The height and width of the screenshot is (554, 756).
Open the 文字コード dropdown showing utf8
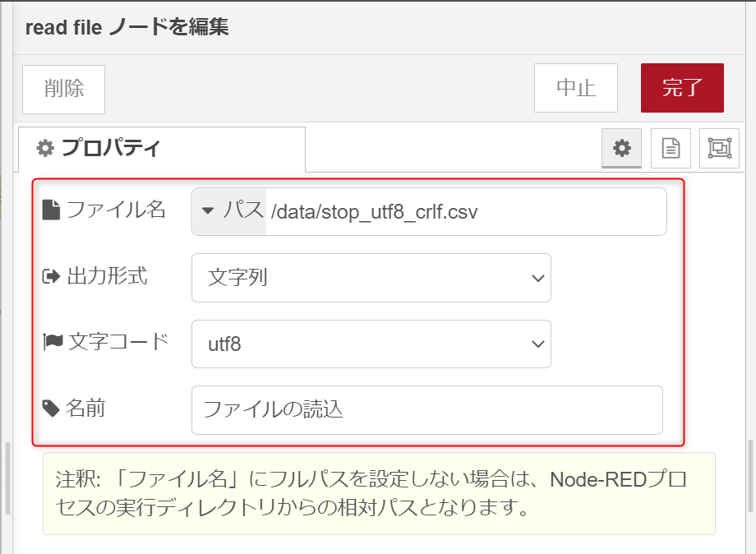point(371,344)
